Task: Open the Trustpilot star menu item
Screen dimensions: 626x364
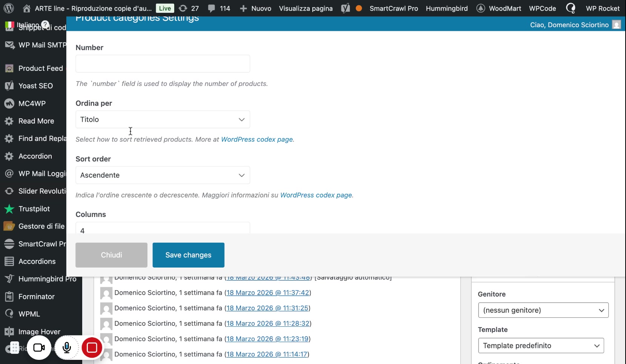Action: (34, 209)
